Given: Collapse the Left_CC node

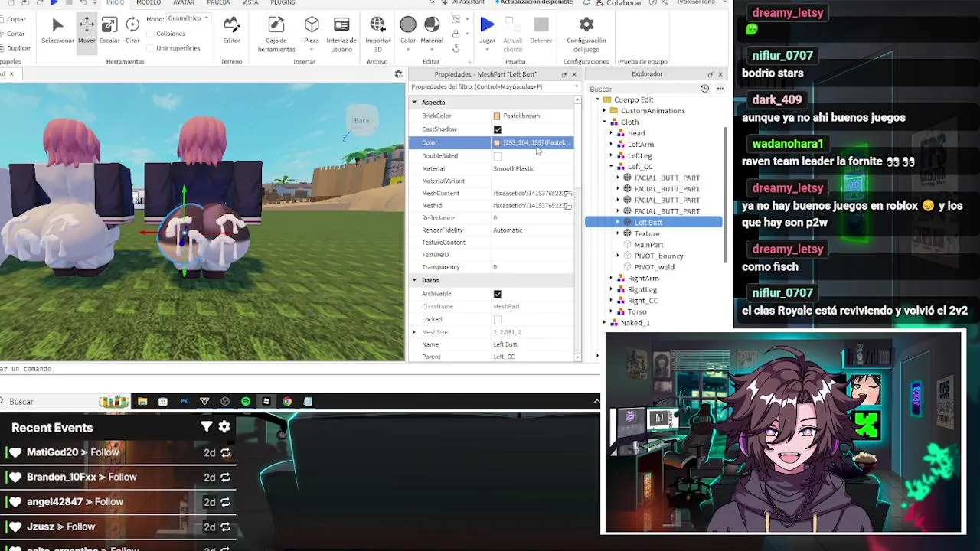Looking at the screenshot, I should pos(611,166).
